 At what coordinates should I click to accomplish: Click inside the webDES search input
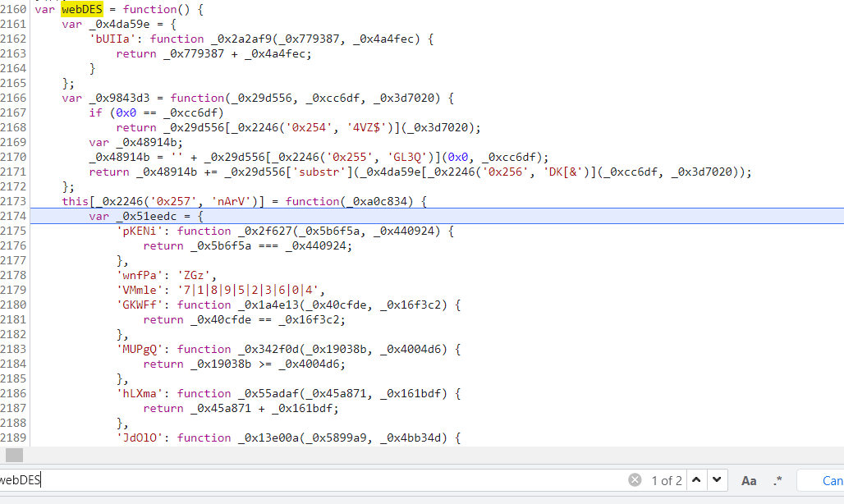click(x=312, y=480)
